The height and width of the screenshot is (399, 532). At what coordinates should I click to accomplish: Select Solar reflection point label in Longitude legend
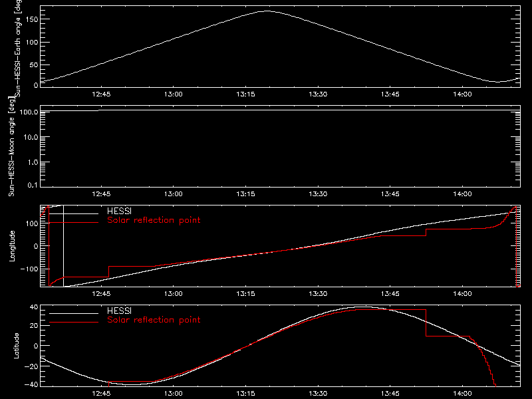pyautogui.click(x=154, y=220)
